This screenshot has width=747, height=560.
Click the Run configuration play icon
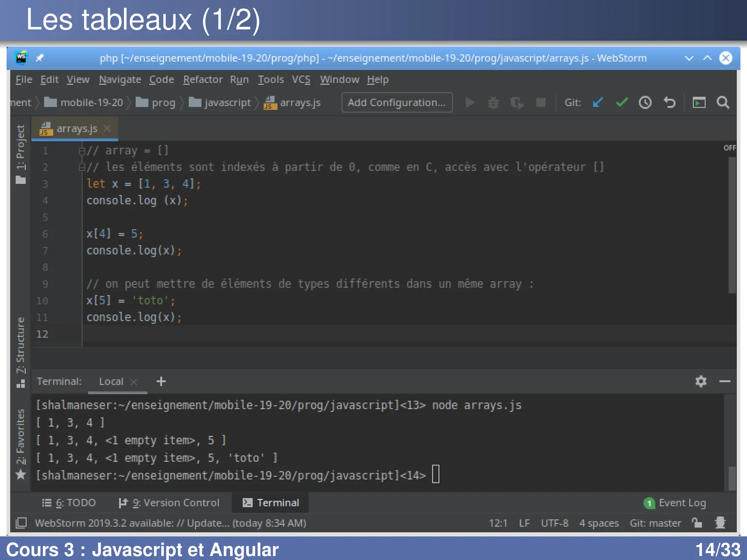point(470,103)
